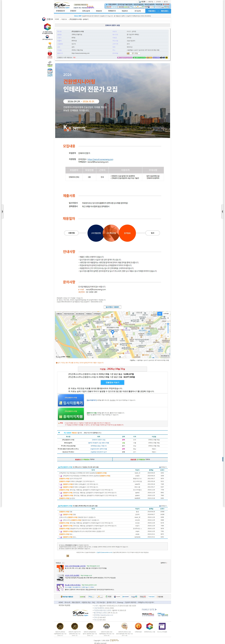Image resolution: width=225 pixels, height=644 pixels.
Task: Expand the left side panel arrow
Action: pyautogui.click(x=2, y=212)
